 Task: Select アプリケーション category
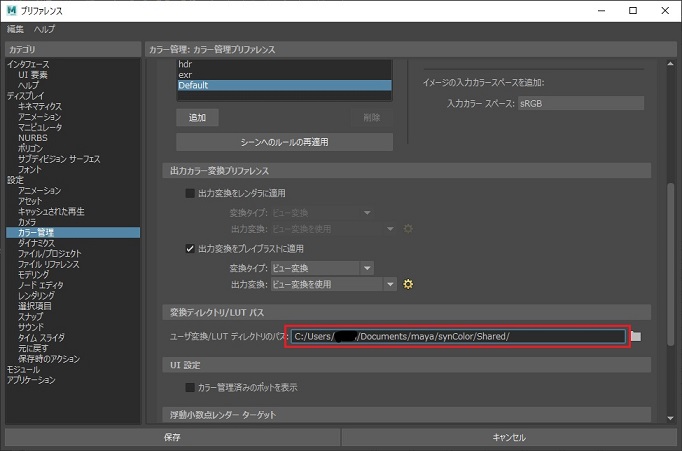pos(31,380)
